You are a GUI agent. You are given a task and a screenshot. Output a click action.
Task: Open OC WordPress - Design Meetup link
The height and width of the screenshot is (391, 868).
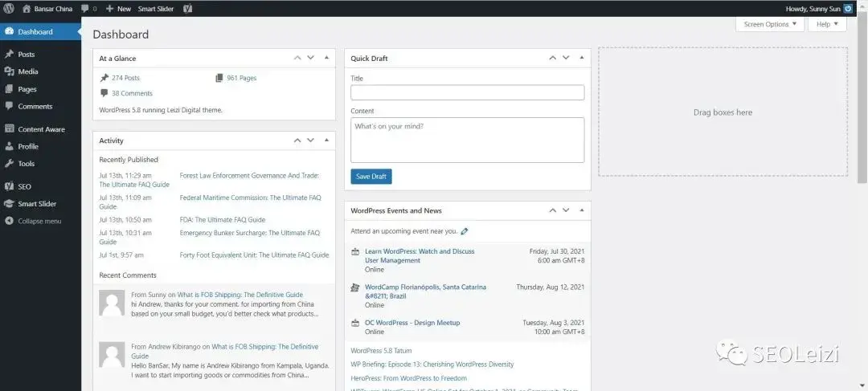click(412, 323)
